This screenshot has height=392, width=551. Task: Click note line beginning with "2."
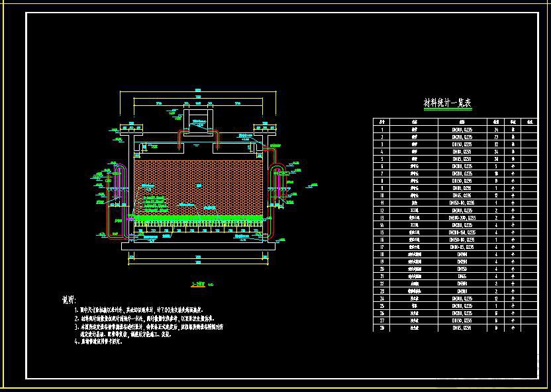pyautogui.click(x=144, y=319)
